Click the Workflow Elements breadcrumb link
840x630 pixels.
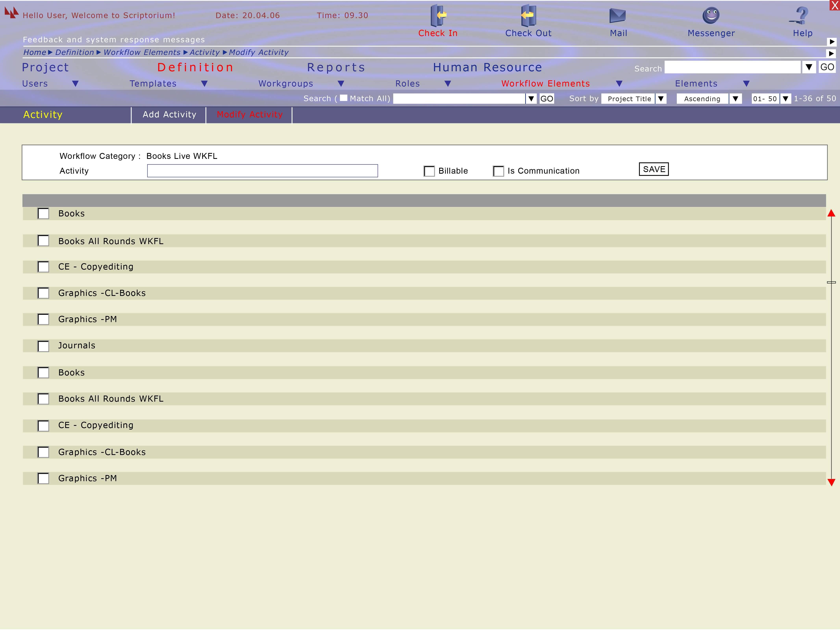pos(142,52)
